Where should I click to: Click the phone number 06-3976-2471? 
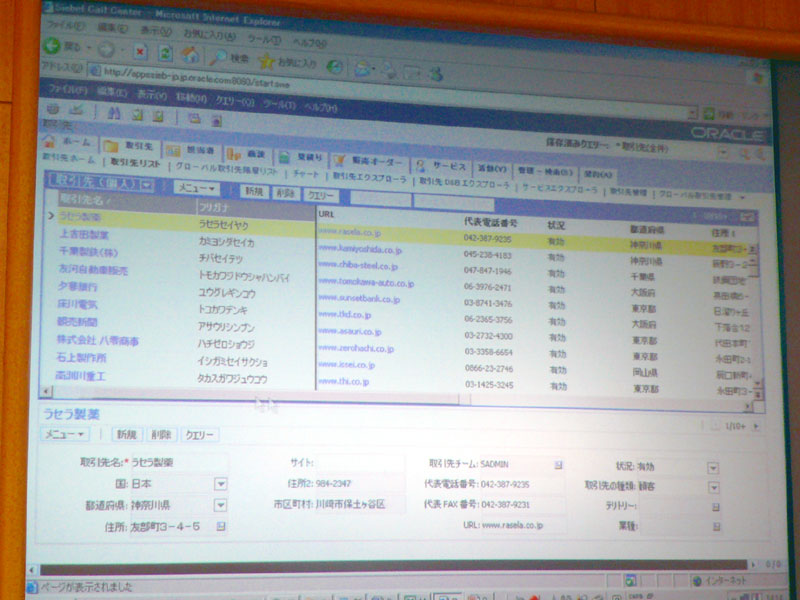[487, 287]
